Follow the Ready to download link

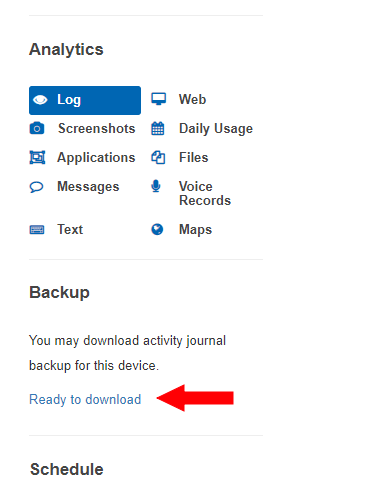click(85, 399)
